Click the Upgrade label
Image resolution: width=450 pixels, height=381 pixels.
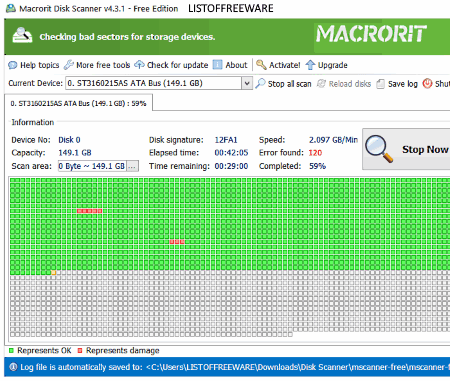coord(333,65)
